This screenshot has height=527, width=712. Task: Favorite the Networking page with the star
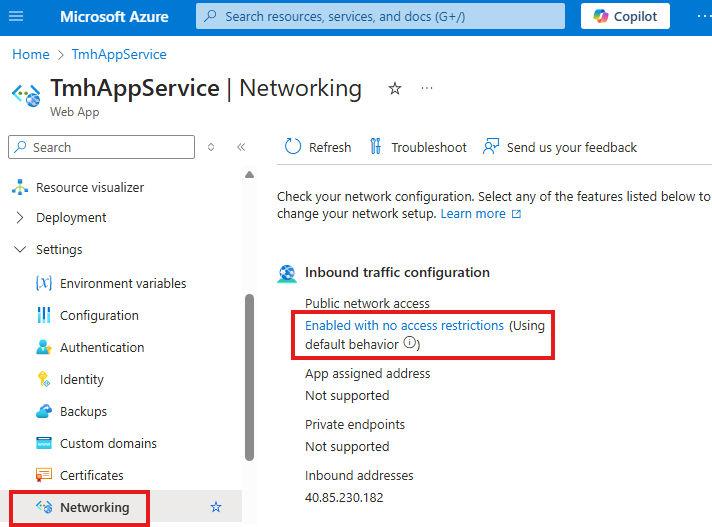coord(395,88)
